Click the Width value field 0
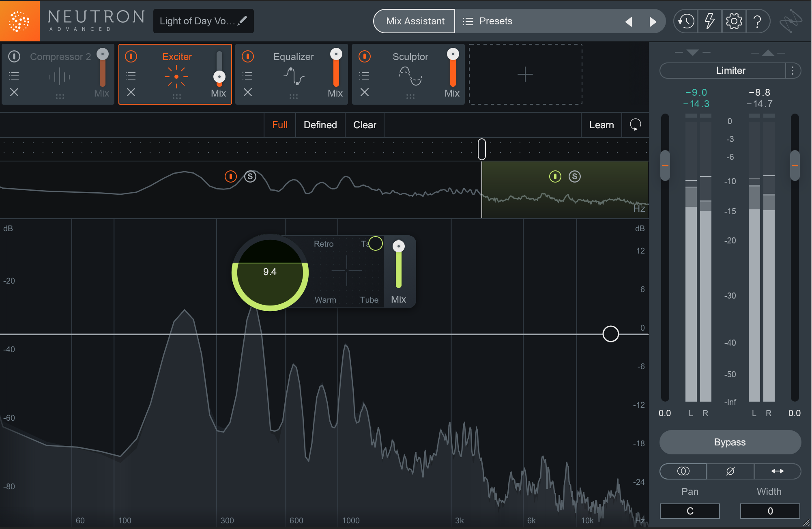 tap(770, 511)
